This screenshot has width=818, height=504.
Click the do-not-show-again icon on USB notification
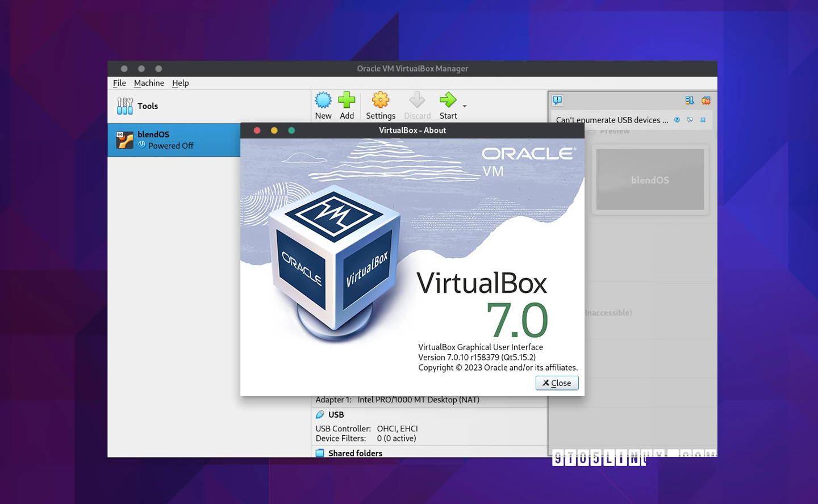click(x=690, y=120)
